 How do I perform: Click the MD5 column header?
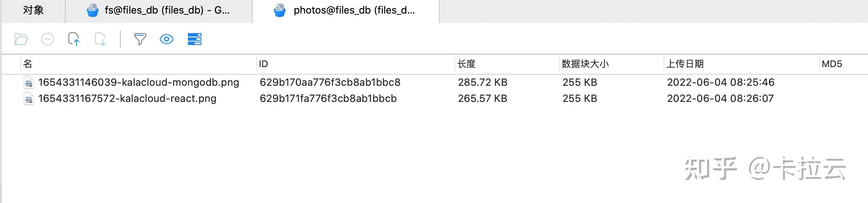tap(831, 64)
